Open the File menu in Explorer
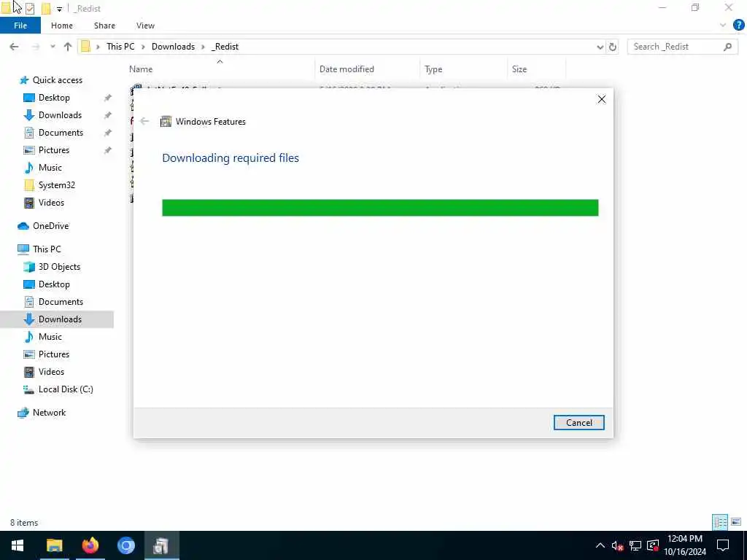 (20, 26)
